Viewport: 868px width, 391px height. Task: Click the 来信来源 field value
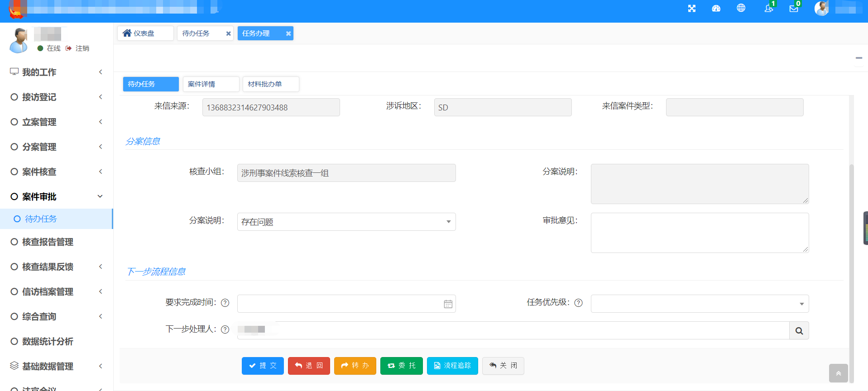tap(271, 107)
